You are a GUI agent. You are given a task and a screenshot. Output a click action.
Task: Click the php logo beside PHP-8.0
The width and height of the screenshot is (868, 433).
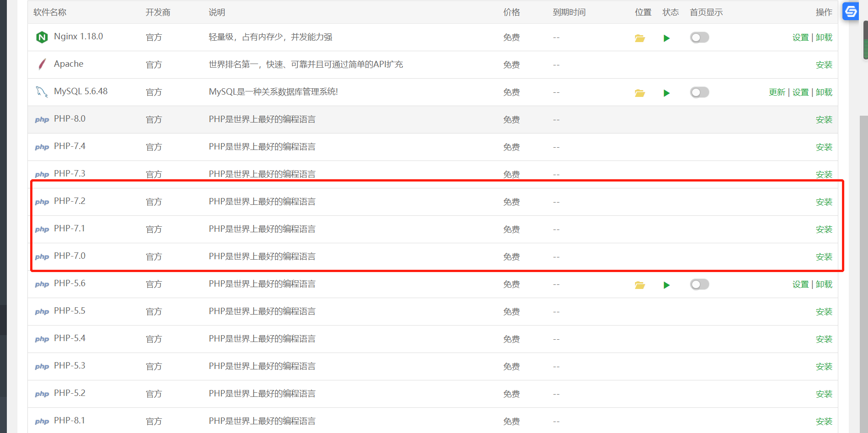(x=42, y=120)
